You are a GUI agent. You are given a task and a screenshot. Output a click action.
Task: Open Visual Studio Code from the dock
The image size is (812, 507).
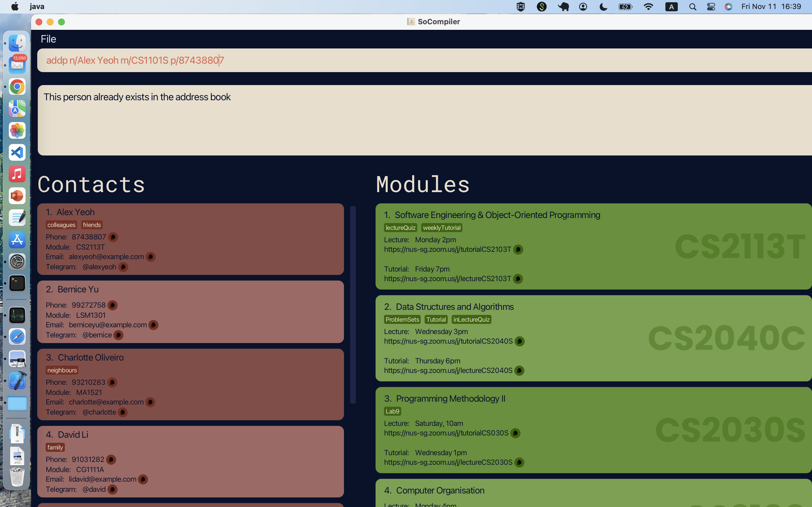(17, 152)
